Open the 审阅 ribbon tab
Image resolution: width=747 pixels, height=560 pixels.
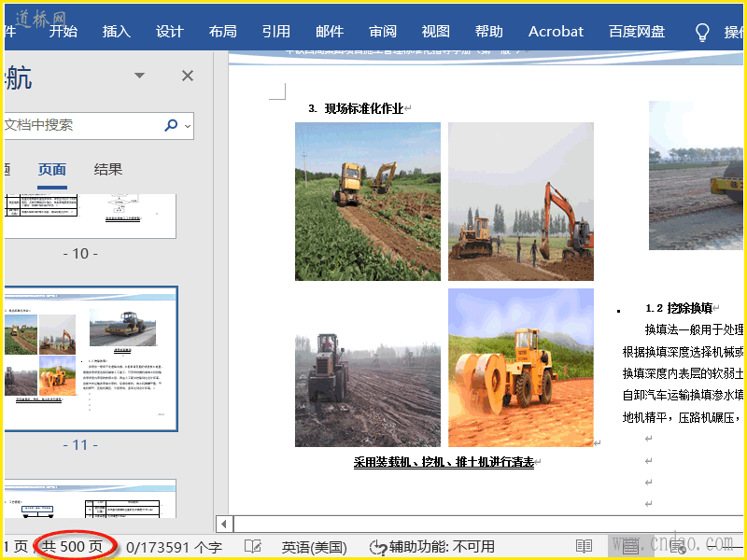[383, 32]
